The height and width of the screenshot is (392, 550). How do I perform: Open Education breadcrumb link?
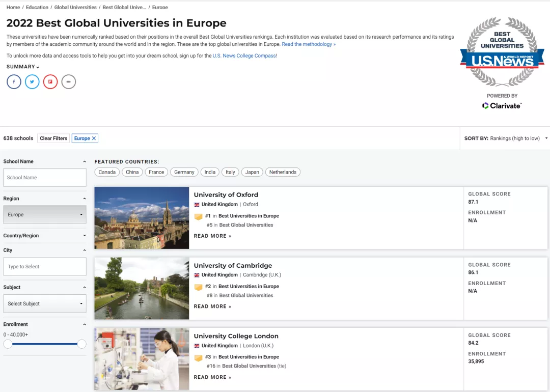[x=37, y=7]
